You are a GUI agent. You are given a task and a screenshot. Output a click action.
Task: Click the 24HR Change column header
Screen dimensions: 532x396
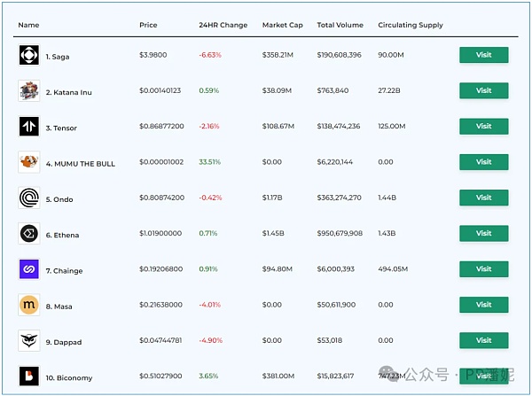(x=223, y=25)
